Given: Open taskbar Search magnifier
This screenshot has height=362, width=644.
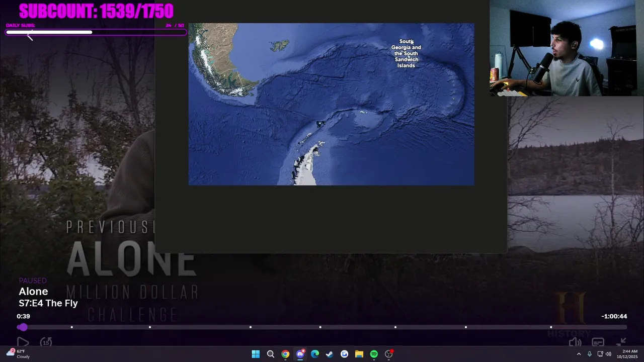Looking at the screenshot, I should (270, 354).
